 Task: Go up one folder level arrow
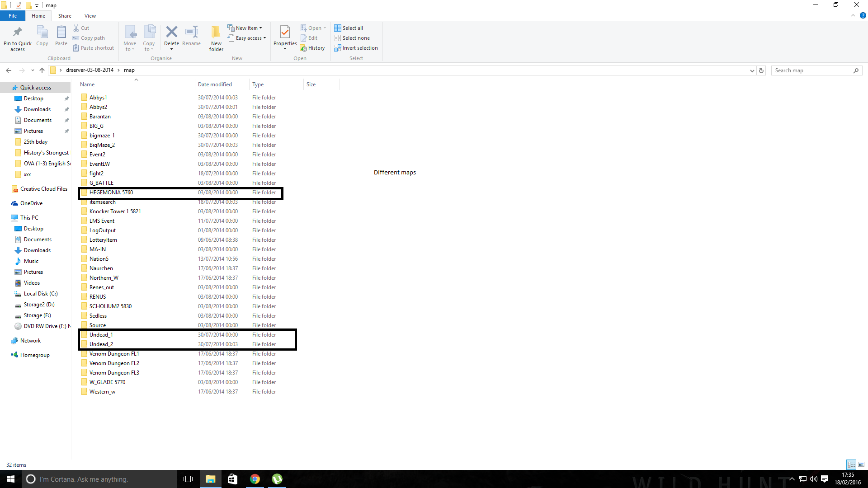pos(42,70)
